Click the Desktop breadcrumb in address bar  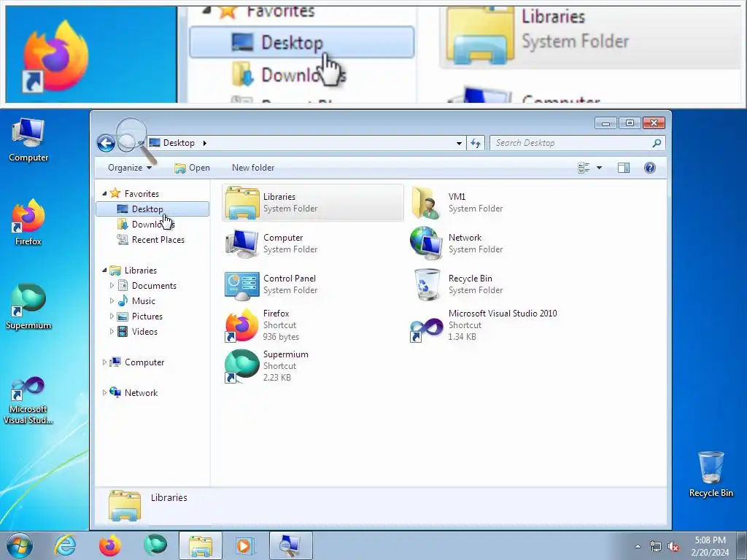(179, 143)
